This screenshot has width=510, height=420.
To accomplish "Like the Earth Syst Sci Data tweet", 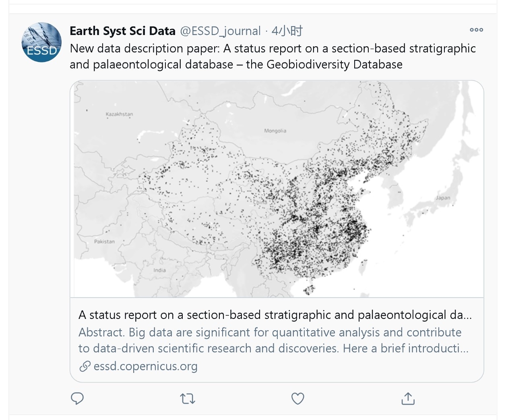I will [x=297, y=399].
